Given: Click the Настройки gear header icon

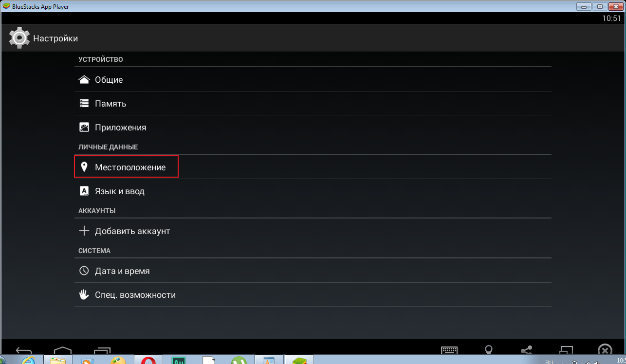Looking at the screenshot, I should pyautogui.click(x=19, y=38).
